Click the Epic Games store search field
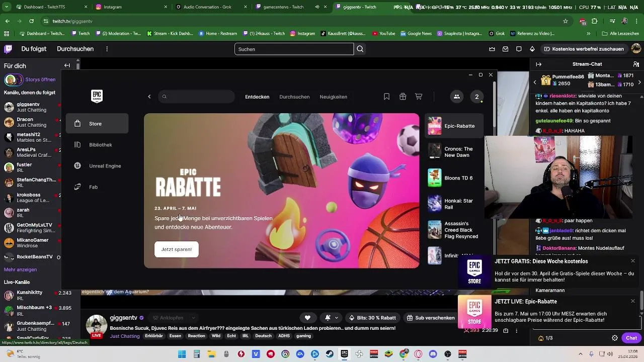Screen dimensions: 644x362 pos(196,97)
